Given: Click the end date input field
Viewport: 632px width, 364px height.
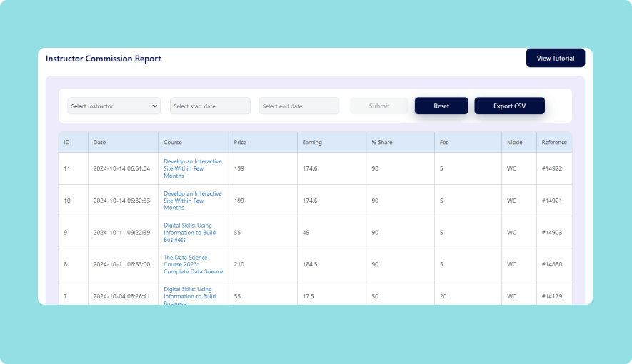Looking at the screenshot, I should 299,106.
